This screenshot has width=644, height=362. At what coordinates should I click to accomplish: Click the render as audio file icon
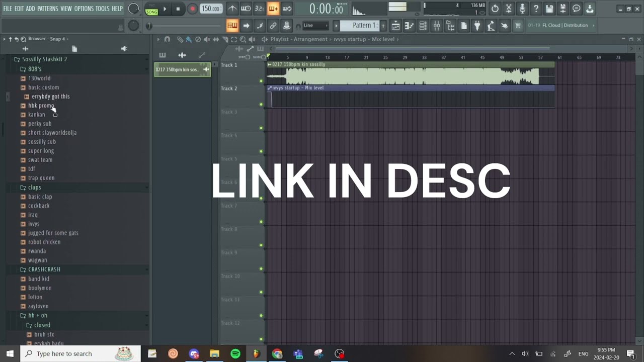point(563,9)
